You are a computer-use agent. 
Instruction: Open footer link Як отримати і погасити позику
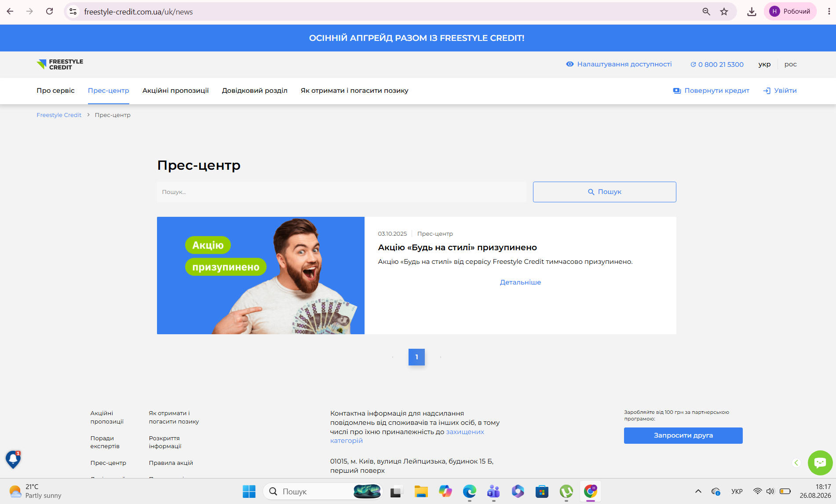(x=174, y=417)
